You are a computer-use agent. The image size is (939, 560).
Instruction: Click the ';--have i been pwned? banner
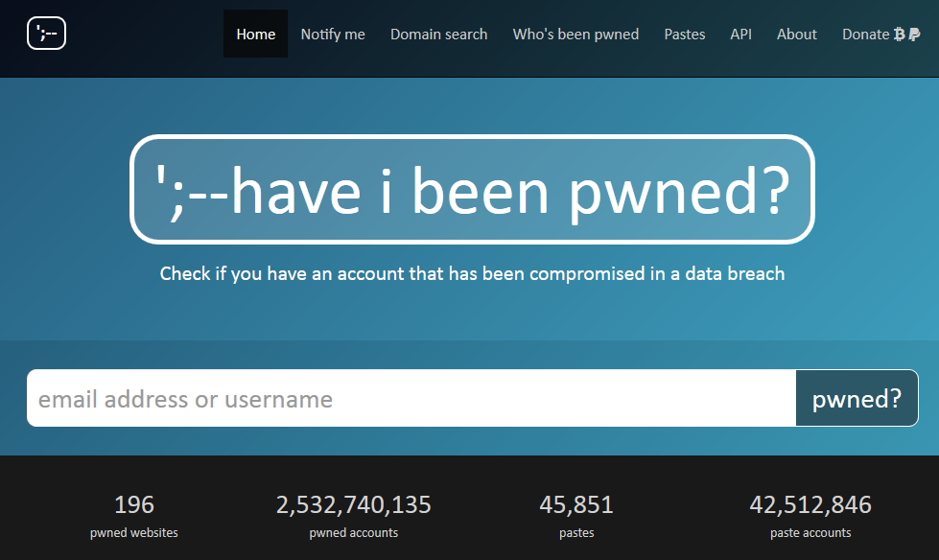coord(472,189)
